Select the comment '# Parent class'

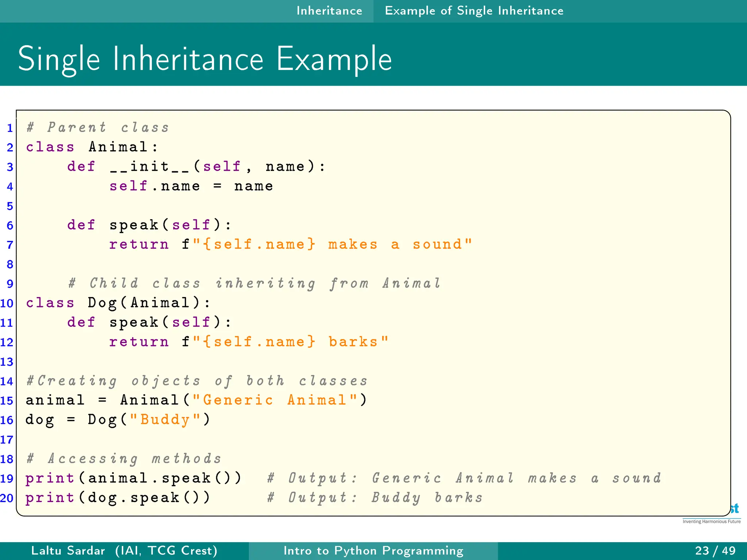pyautogui.click(x=98, y=128)
